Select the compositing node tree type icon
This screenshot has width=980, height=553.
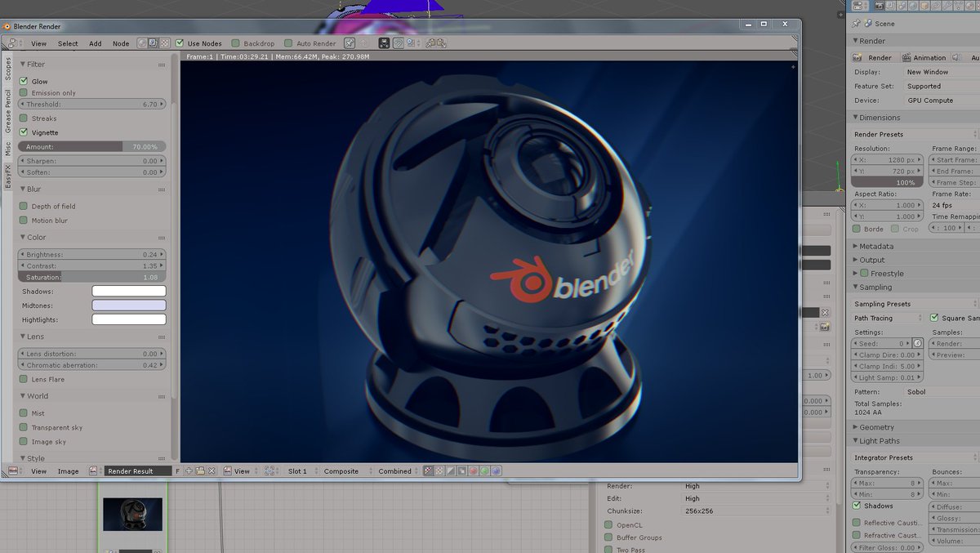pos(154,43)
